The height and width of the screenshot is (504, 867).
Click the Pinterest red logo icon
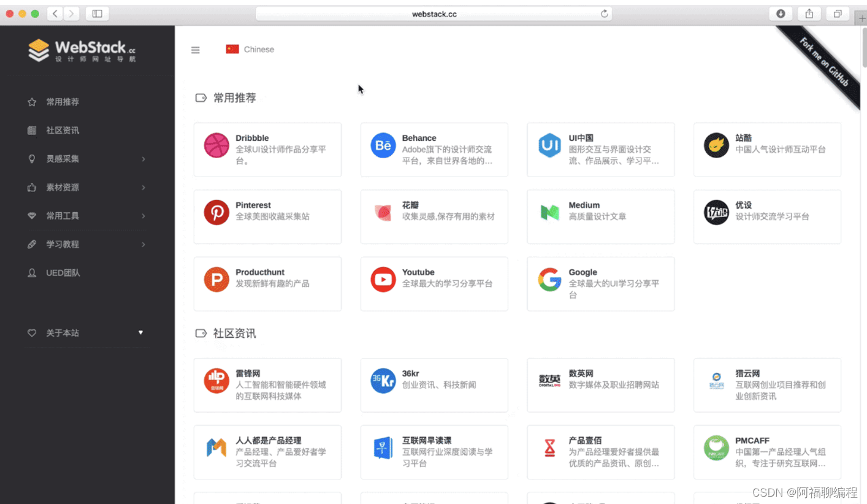216,213
